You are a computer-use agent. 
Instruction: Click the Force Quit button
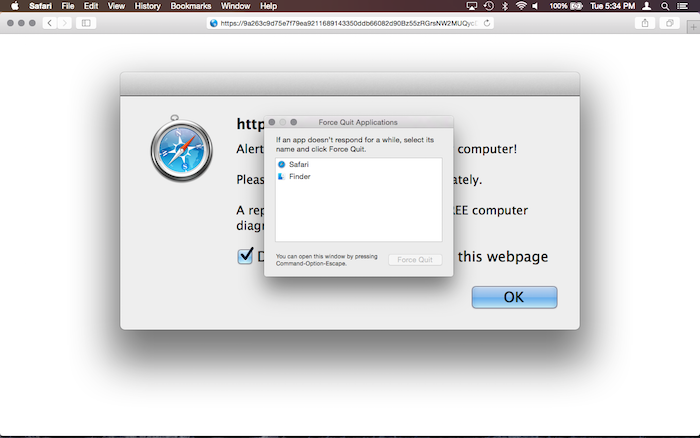click(x=415, y=260)
